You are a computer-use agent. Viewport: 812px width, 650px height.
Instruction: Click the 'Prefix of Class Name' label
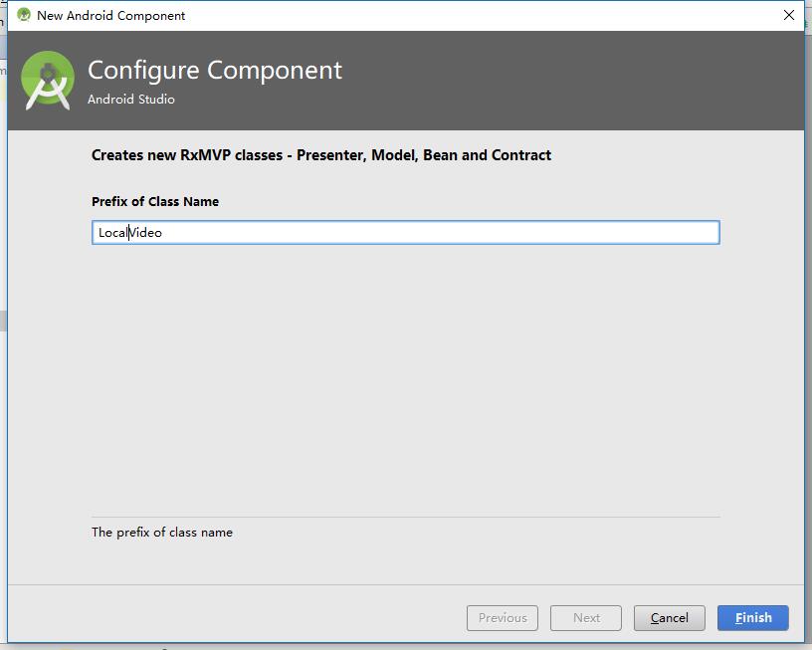(x=155, y=201)
